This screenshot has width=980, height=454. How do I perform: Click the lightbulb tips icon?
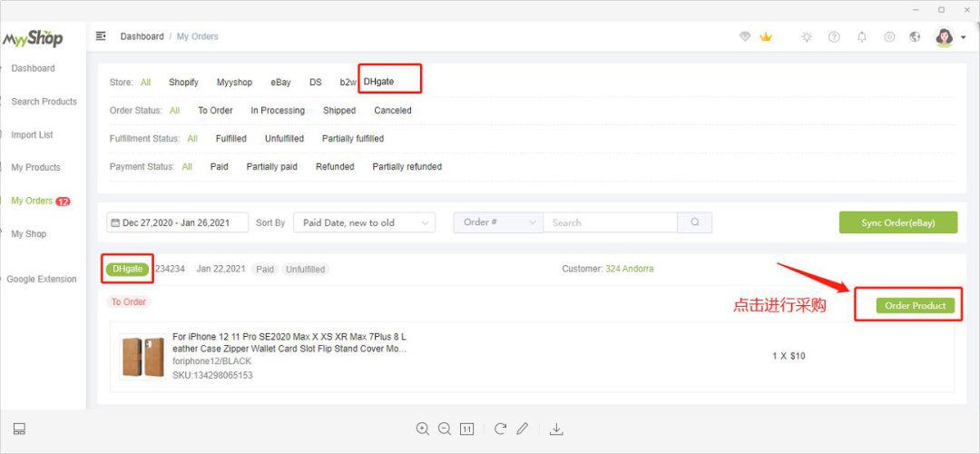[807, 37]
